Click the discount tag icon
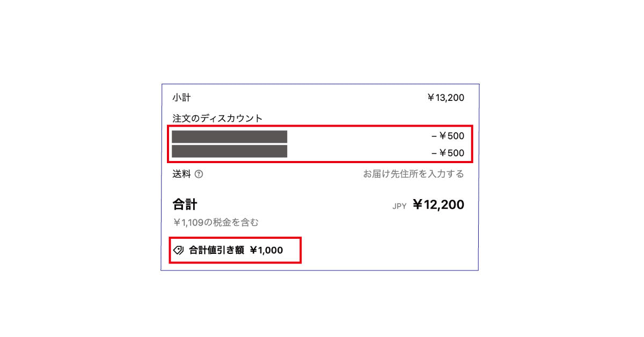644x337 pixels. [179, 250]
